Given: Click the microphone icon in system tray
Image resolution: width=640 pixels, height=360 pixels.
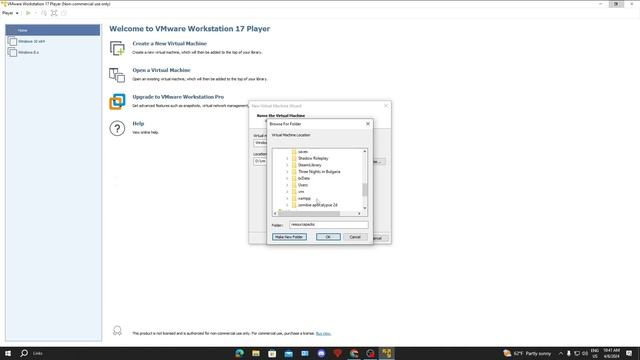Looking at the screenshot, I should [x=569, y=353].
